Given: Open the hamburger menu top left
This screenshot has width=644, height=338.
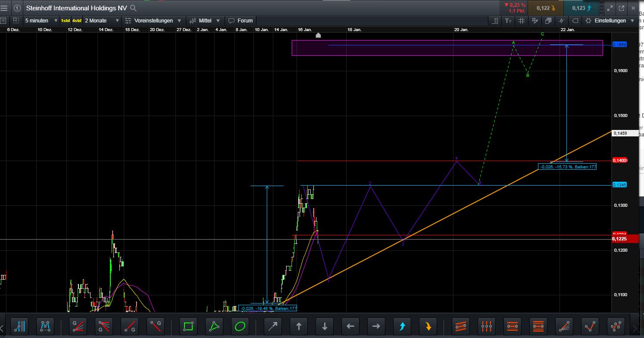Looking at the screenshot, I should (5, 7).
